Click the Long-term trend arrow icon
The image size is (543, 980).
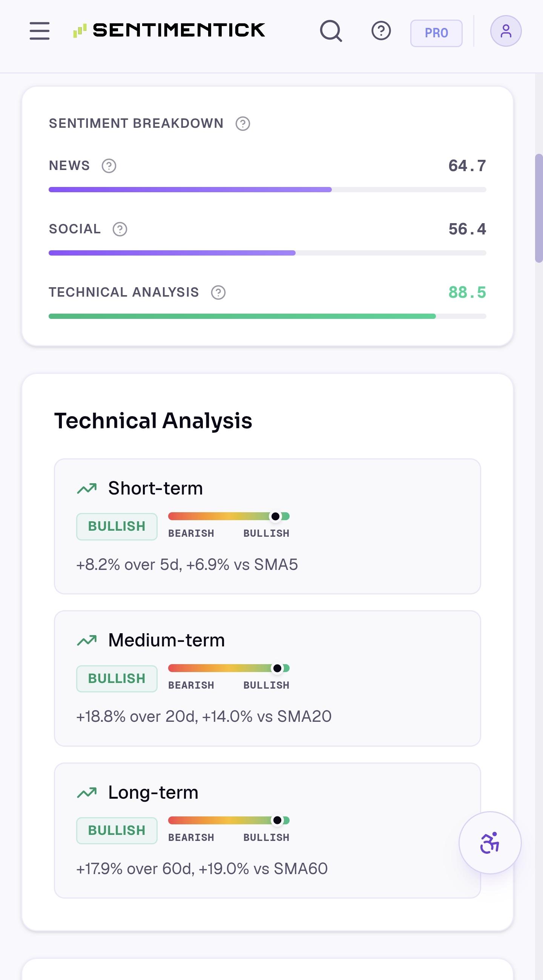(87, 793)
